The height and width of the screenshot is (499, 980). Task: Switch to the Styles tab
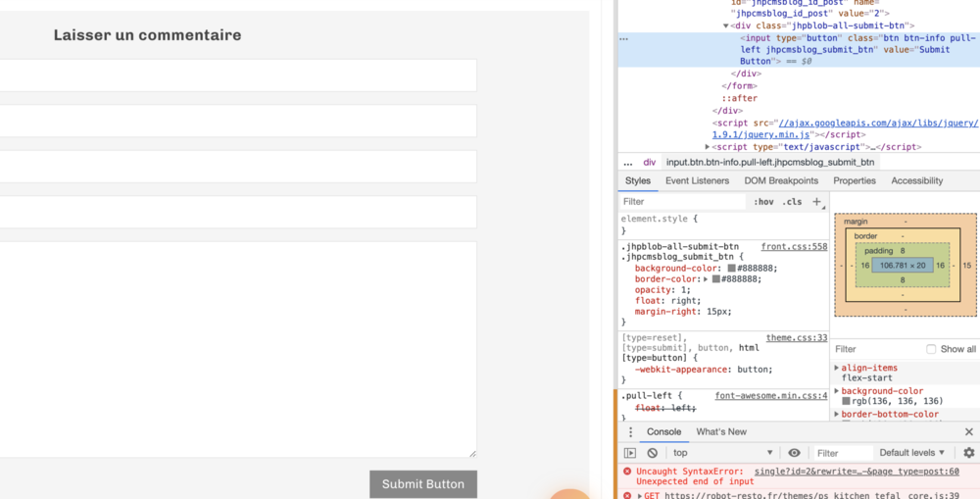(638, 180)
